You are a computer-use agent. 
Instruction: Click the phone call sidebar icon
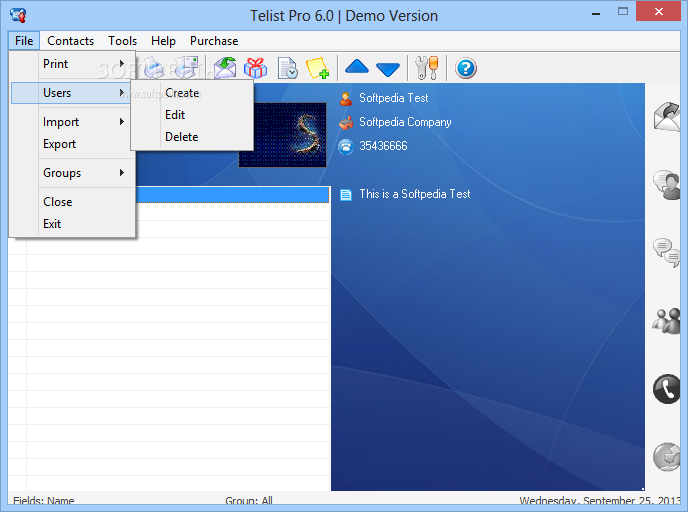pyautogui.click(x=667, y=389)
